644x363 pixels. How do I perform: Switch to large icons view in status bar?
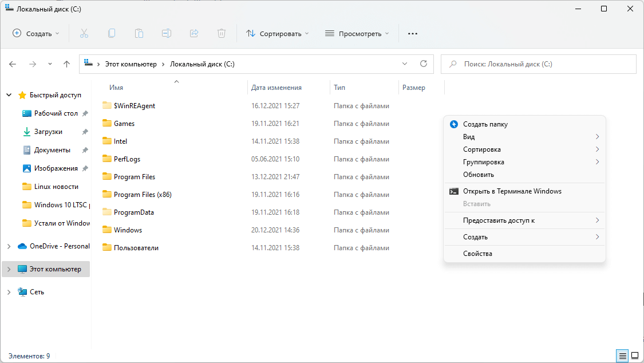635,356
